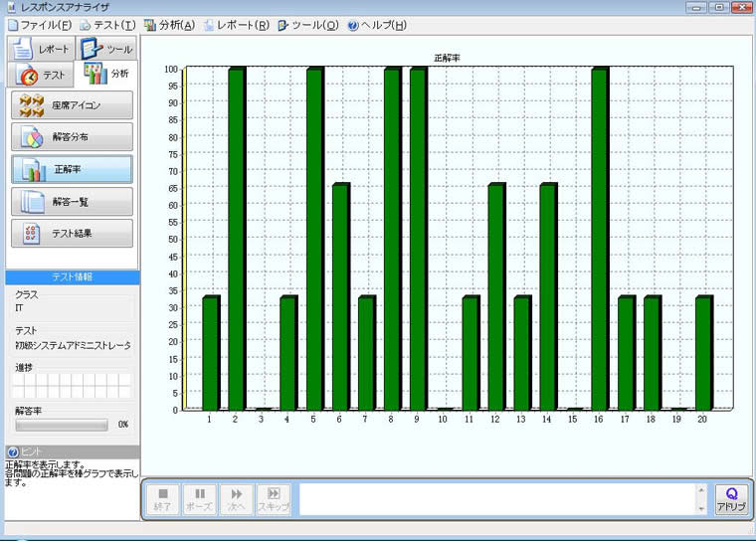
Task: Click the bar chart icon on 正解率
Action: click(x=33, y=170)
